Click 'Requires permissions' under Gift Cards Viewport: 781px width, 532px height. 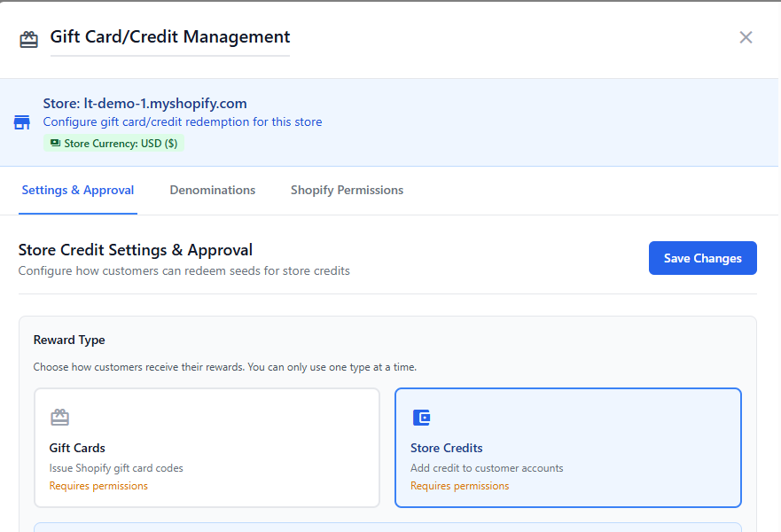click(x=98, y=486)
